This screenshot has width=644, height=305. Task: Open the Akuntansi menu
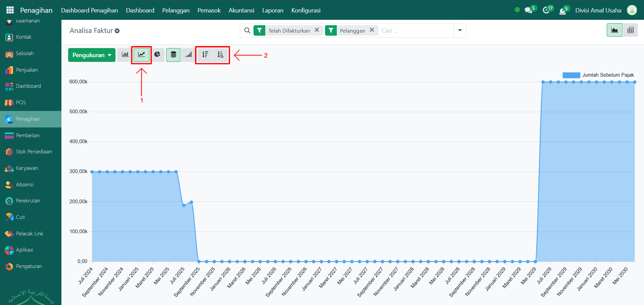point(241,10)
